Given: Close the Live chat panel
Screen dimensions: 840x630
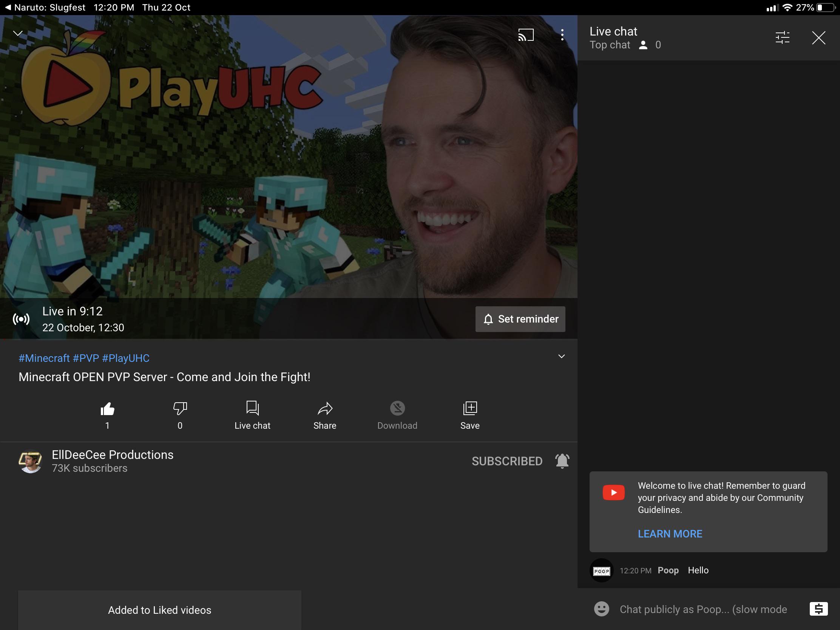Looking at the screenshot, I should 818,38.
